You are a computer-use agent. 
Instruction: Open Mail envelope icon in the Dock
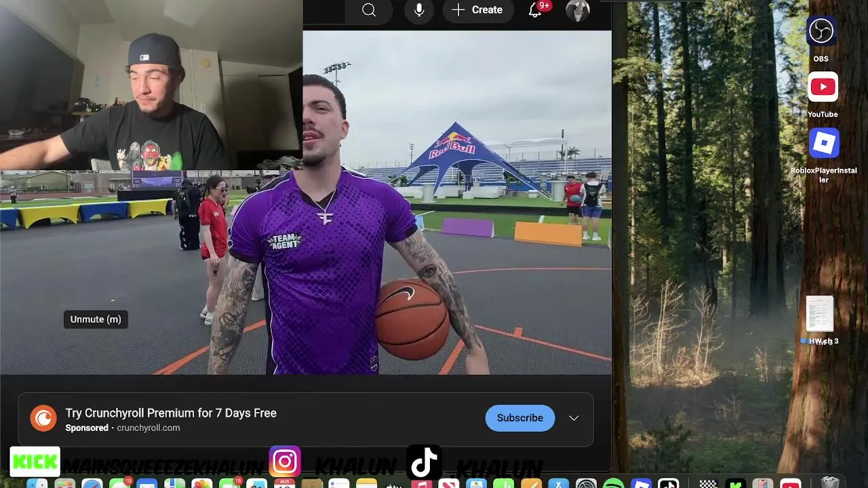pos(147,484)
